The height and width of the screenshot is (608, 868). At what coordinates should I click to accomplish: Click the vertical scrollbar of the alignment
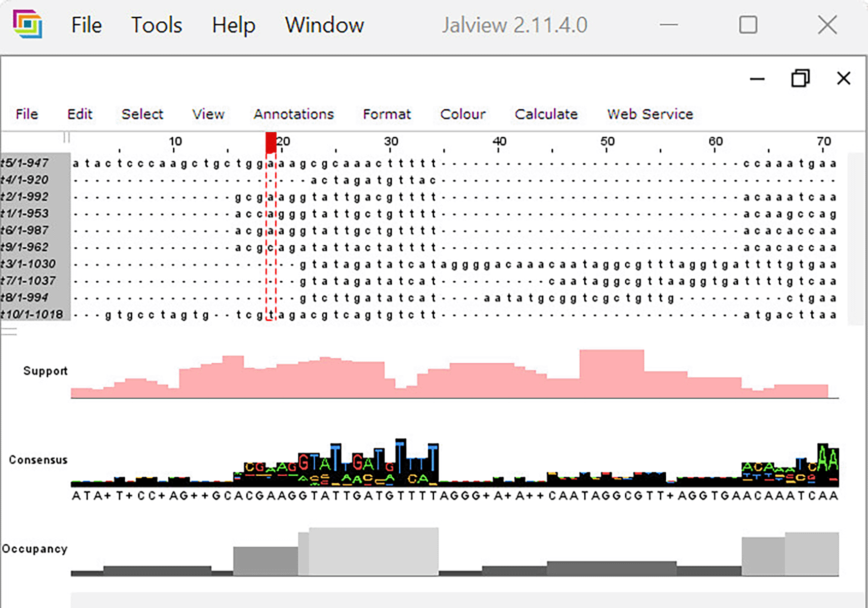(x=856, y=238)
